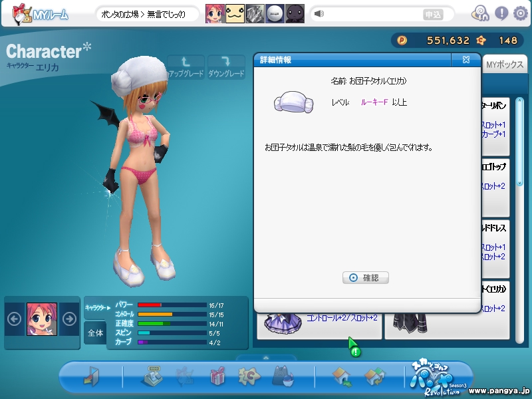Click the 551,632 Pang balance
This screenshot has width=532, height=399.
click(x=448, y=41)
